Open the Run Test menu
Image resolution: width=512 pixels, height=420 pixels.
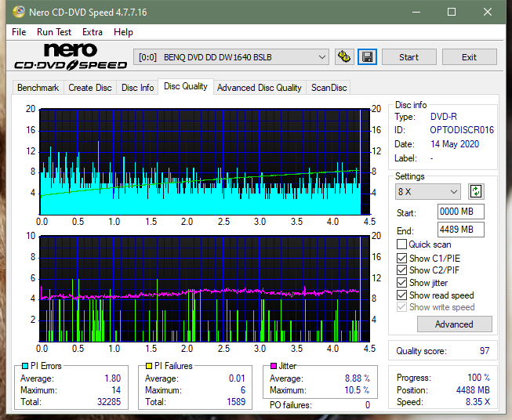[x=54, y=32]
